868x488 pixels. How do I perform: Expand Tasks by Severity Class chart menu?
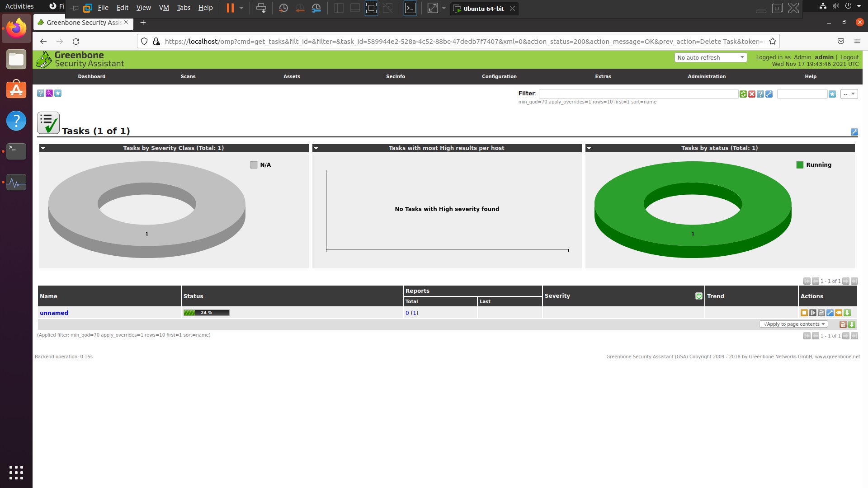43,148
